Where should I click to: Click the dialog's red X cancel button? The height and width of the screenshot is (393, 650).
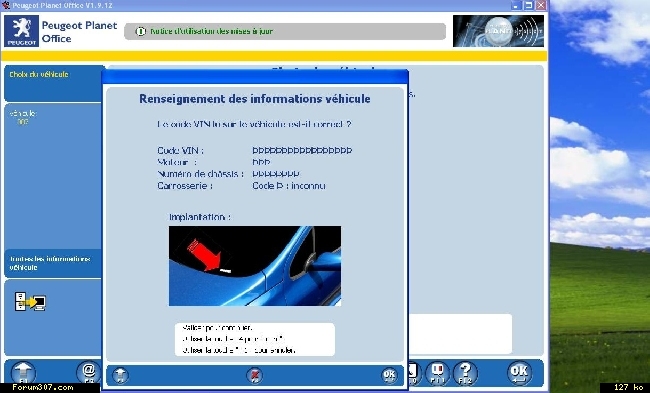[x=255, y=376]
